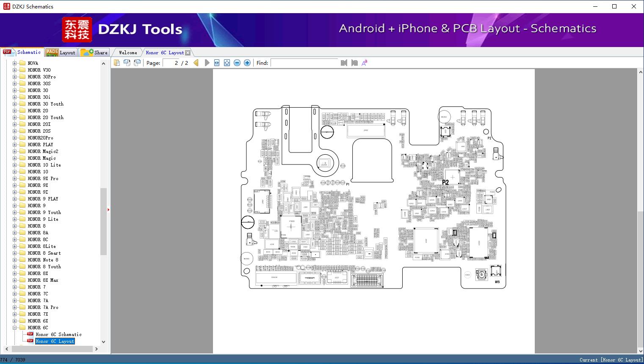Click the tree panel scroll down arrow

103,342
